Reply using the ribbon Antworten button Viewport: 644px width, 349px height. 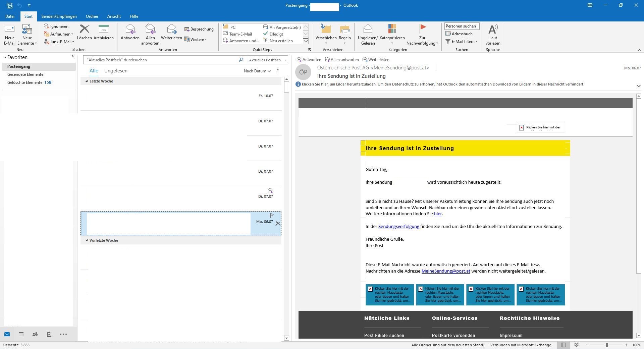tap(130, 32)
